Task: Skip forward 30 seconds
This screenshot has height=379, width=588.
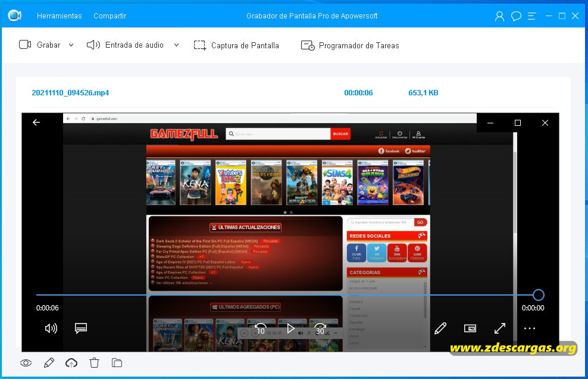Action: click(320, 329)
